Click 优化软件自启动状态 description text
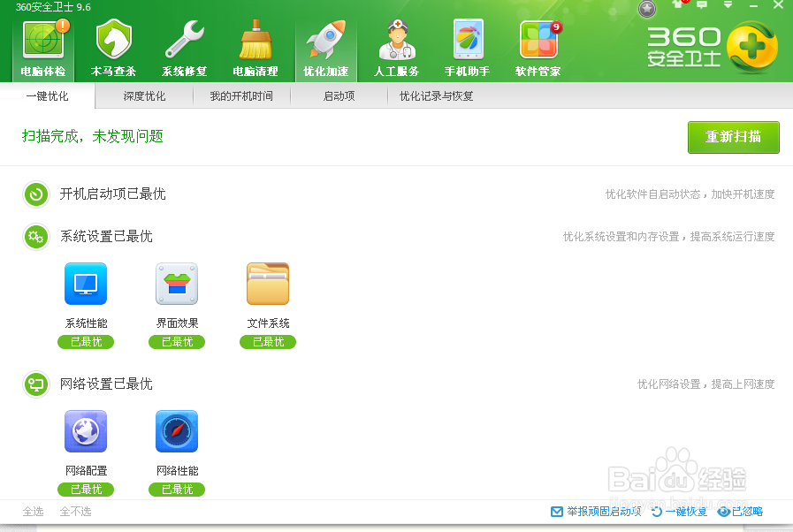The width and height of the screenshot is (793, 532). click(x=690, y=194)
